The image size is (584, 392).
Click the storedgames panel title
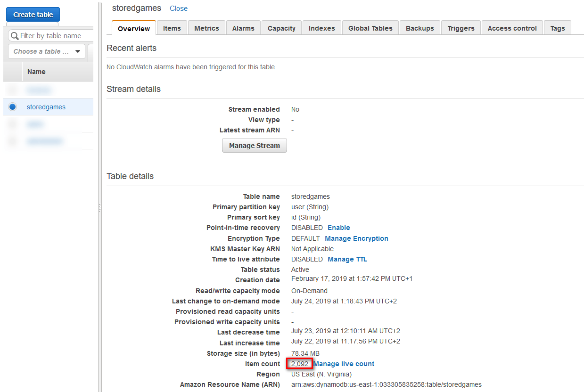click(x=137, y=8)
